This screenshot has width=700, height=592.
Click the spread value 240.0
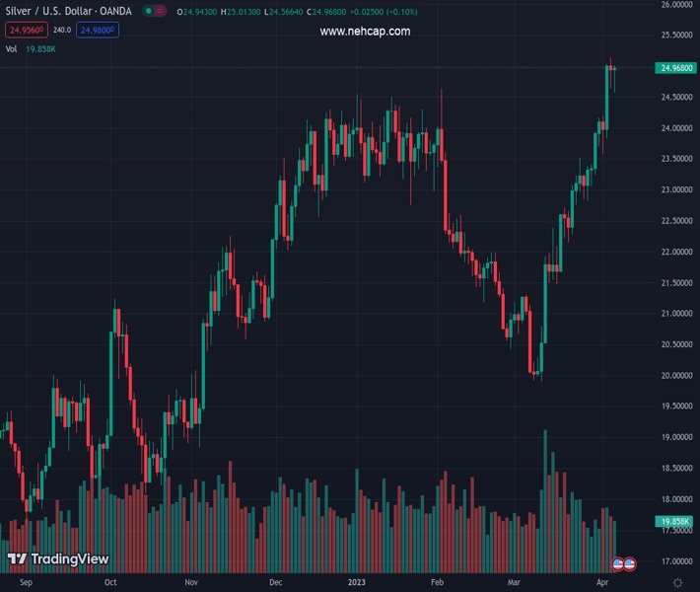click(61, 31)
